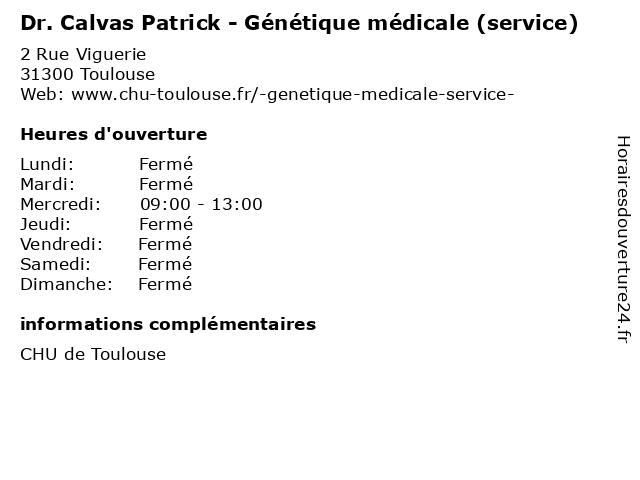This screenshot has height=480, width=640.
Task: Click the Fermé status next to Dimanche
Action: 165,284
